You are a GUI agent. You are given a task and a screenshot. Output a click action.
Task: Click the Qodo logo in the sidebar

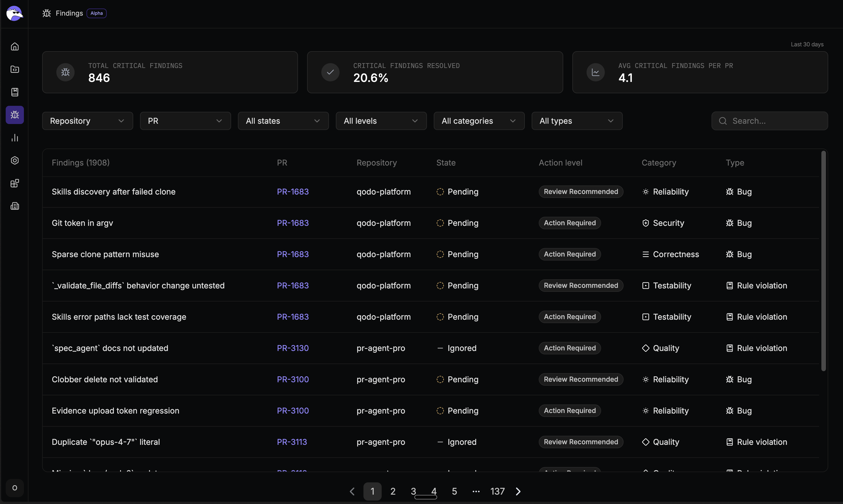[14, 13]
